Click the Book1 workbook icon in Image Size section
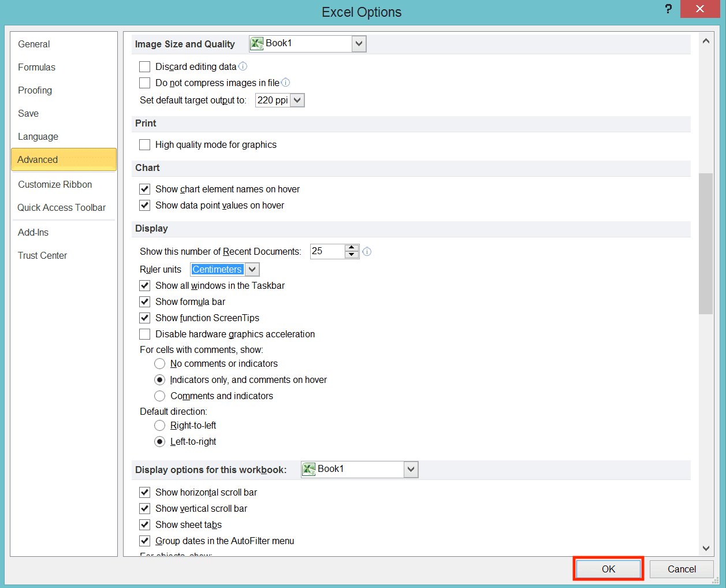This screenshot has height=588, width=726. [x=256, y=43]
